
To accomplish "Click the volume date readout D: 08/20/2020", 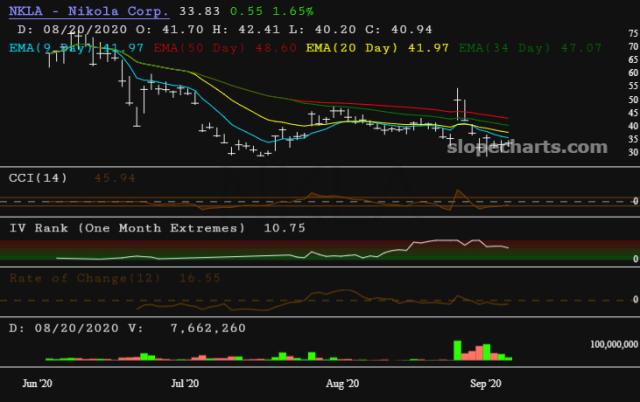I will point(64,328).
